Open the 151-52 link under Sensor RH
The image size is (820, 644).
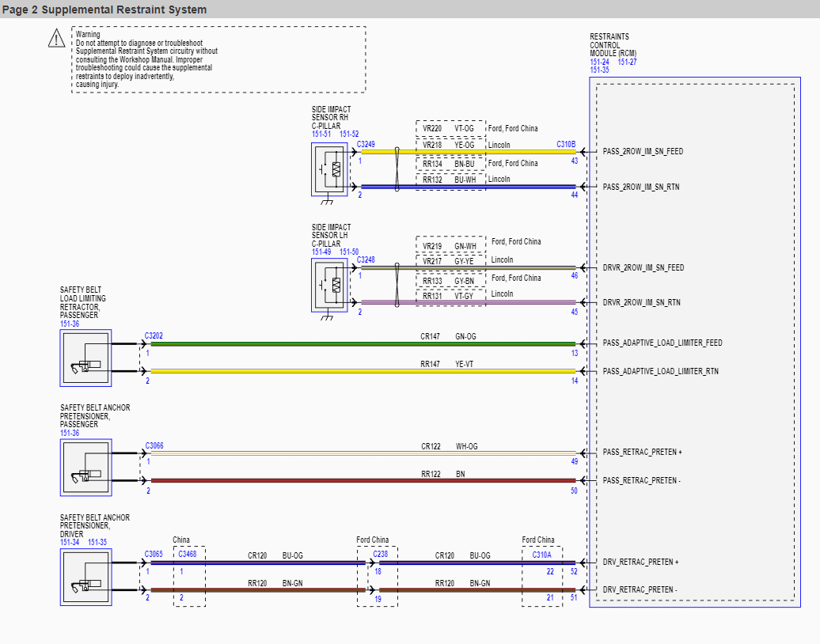pyautogui.click(x=349, y=134)
